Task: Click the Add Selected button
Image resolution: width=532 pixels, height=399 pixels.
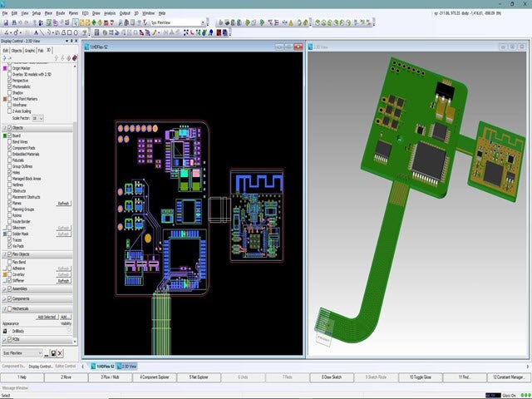Action: pyautogui.click(x=47, y=317)
